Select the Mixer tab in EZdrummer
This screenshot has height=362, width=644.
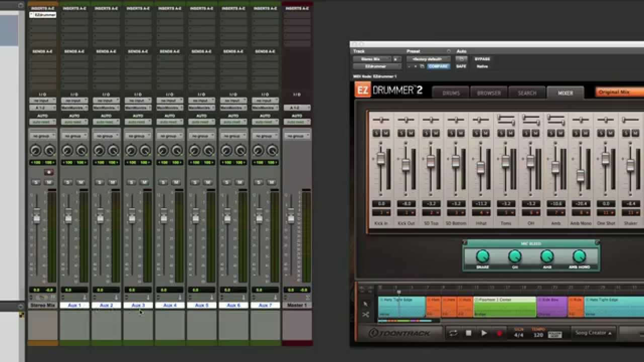tap(565, 93)
